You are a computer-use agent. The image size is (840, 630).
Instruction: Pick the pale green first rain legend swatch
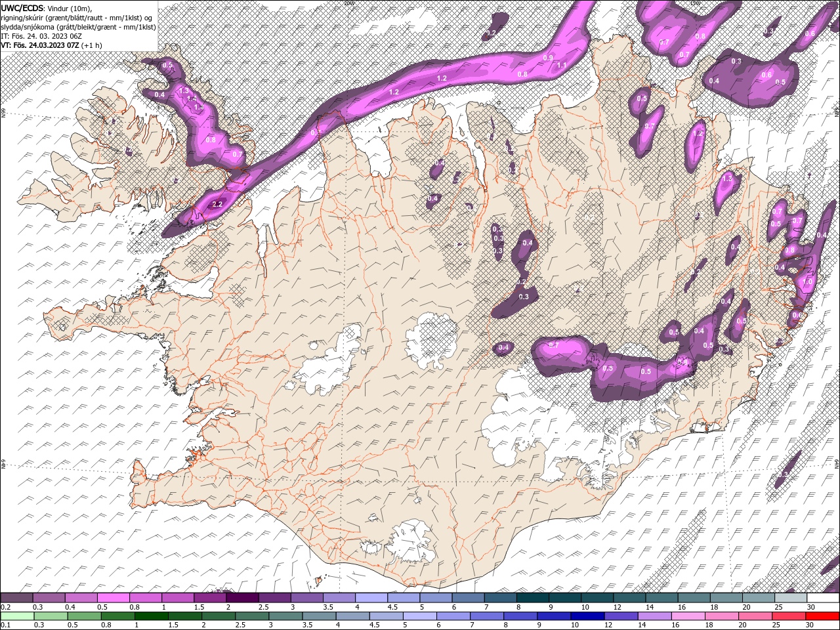(17, 616)
